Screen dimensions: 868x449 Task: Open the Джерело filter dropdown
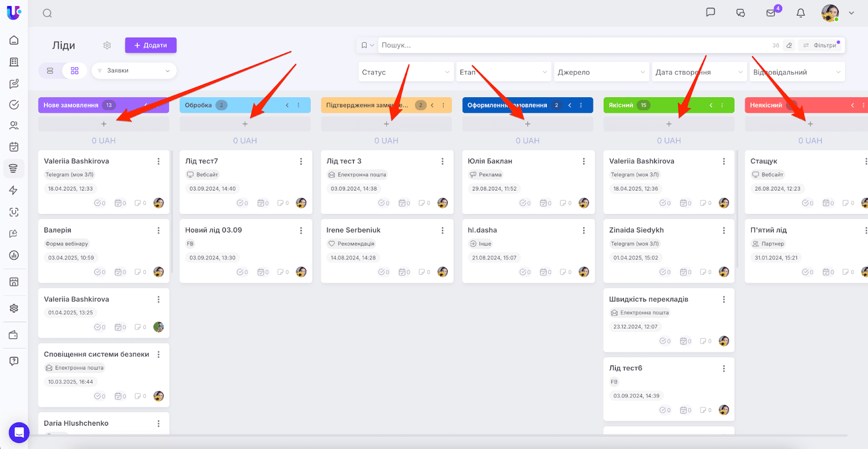point(602,72)
